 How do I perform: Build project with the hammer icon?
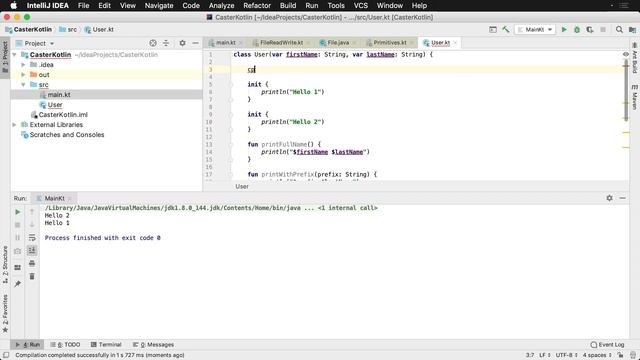(x=506, y=29)
